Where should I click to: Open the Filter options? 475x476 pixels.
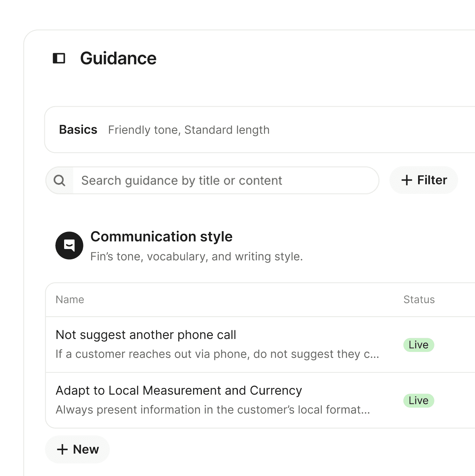pyautogui.click(x=424, y=180)
